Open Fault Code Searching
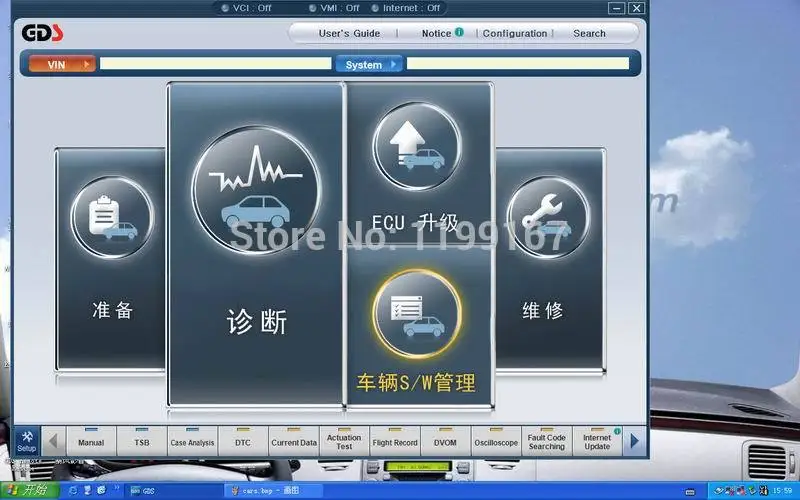The image size is (800, 500). (x=546, y=441)
